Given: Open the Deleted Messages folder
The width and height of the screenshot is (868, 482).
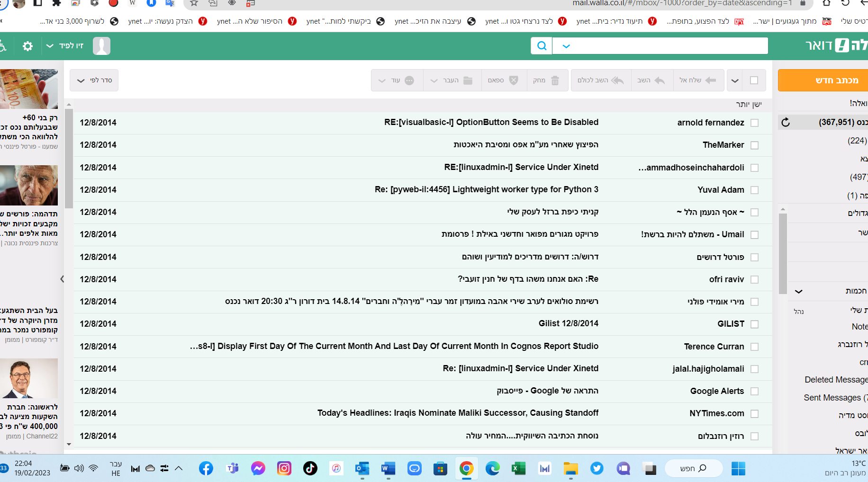Looking at the screenshot, I should coord(836,380).
